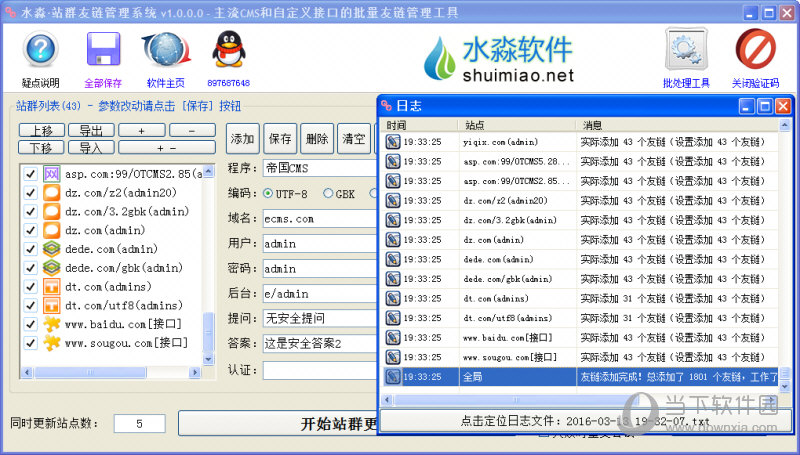The image size is (800, 455).
Task: Open the 提问 security question dropdown
Action: point(318,318)
